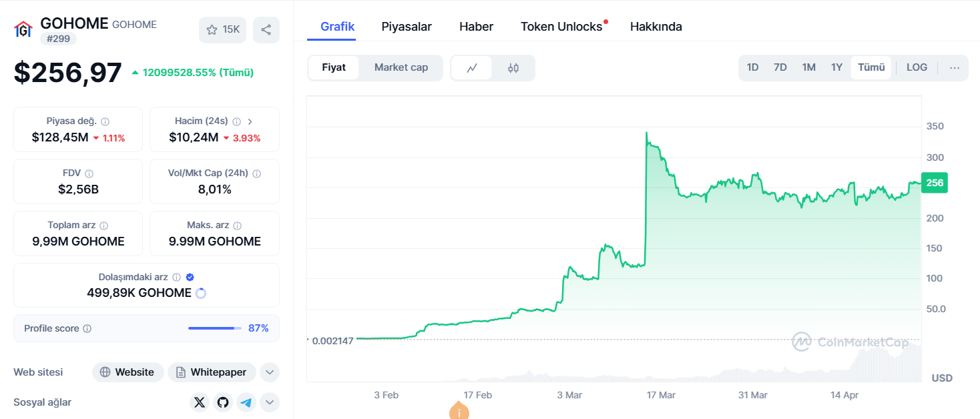Image resolution: width=980 pixels, height=419 pixels.
Task: Toggle LOG scale on chart
Action: (917, 67)
